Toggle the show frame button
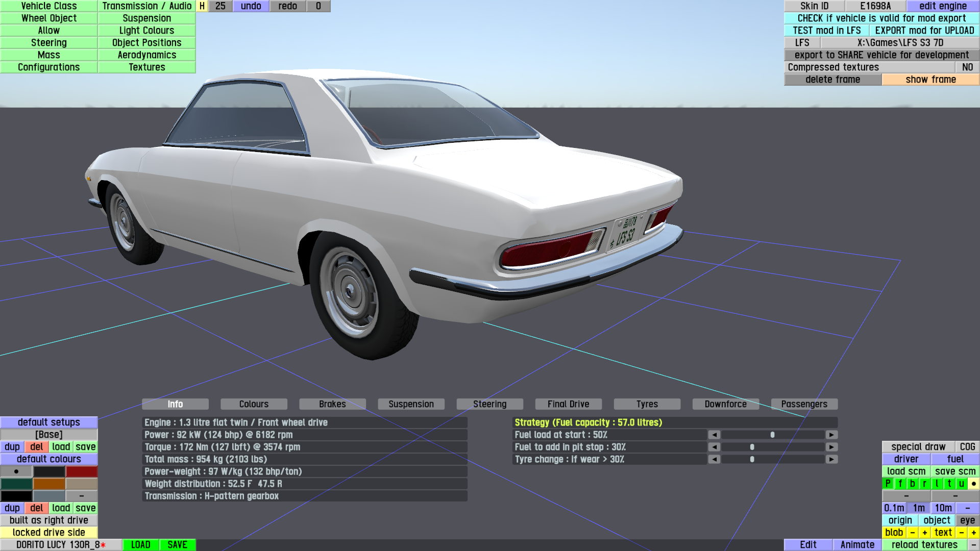The image size is (980, 551). [930, 80]
